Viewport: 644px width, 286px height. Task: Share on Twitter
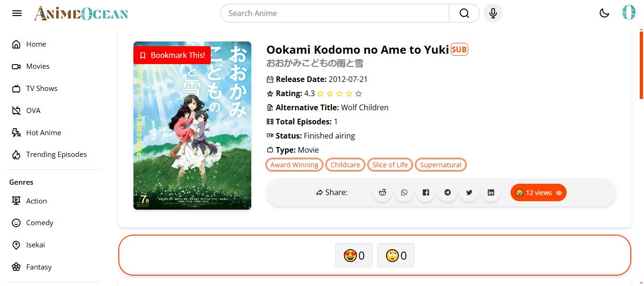pyautogui.click(x=469, y=193)
